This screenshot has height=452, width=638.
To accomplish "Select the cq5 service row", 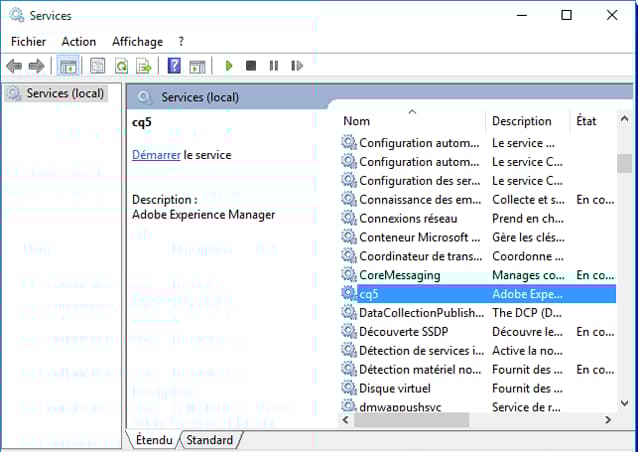I will tap(478, 294).
